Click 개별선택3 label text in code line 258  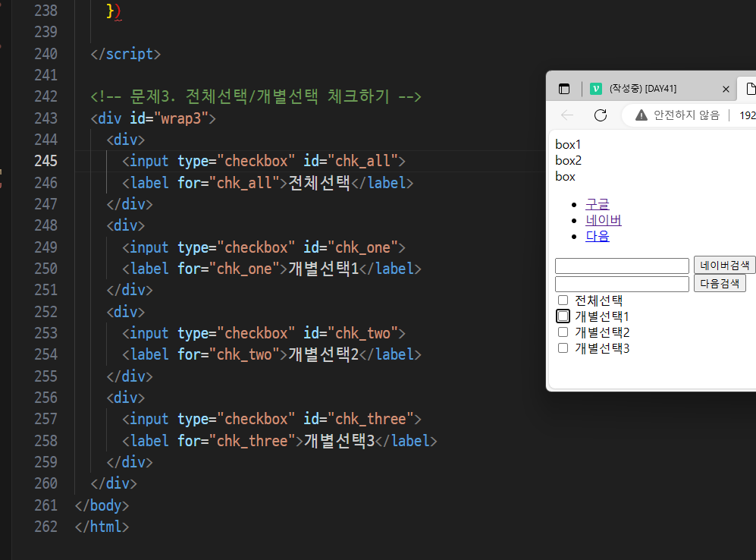[340, 441]
